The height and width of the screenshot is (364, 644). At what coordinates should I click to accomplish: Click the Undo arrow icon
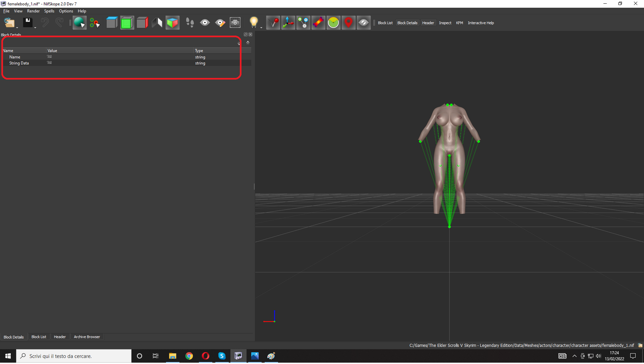(x=44, y=23)
